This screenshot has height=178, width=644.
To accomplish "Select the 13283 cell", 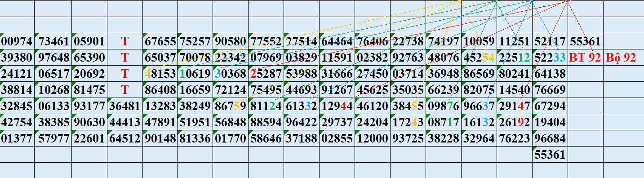I will [x=160, y=106].
